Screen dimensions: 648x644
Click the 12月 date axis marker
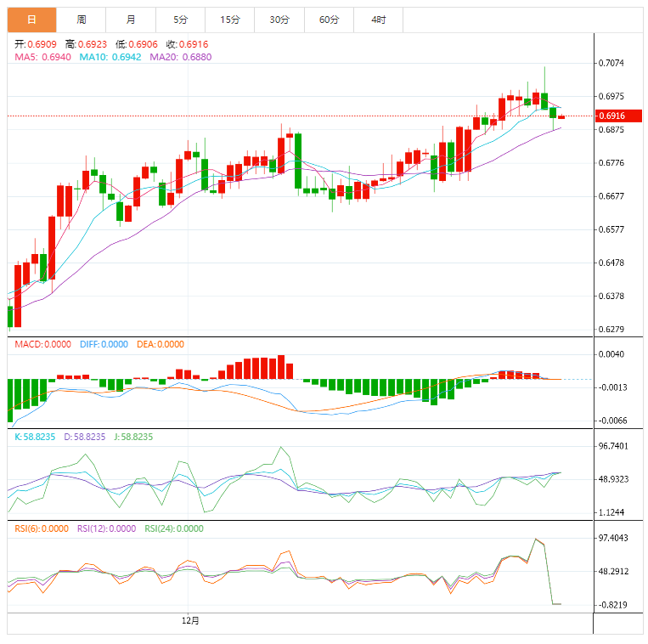pyautogui.click(x=191, y=620)
